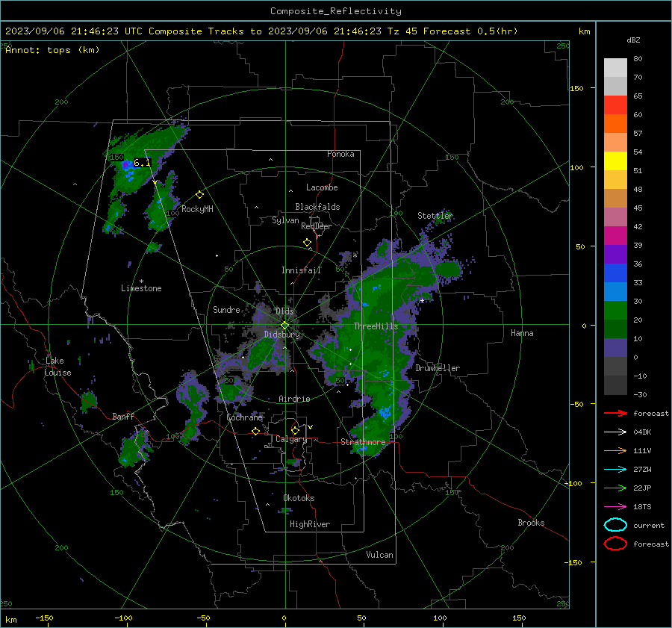Click the Limestone label
Viewport: 672px width, 628px height.
(x=141, y=288)
